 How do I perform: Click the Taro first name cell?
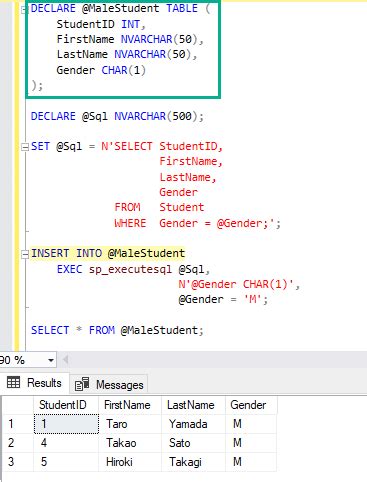point(130,424)
